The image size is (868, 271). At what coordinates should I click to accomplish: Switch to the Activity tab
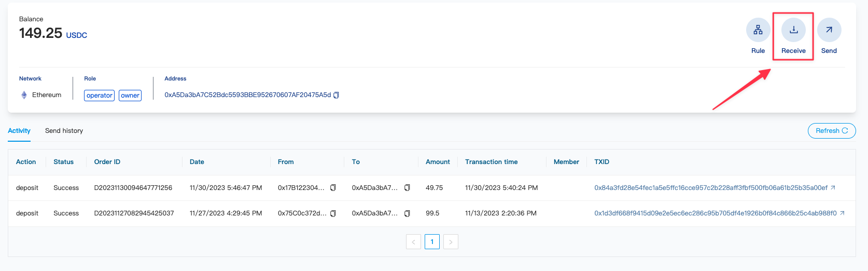19,131
